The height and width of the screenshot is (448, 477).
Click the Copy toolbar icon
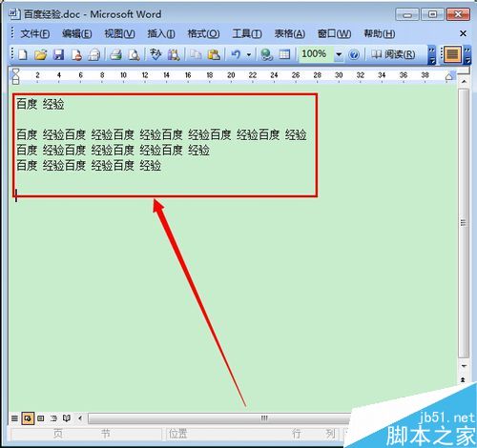tap(196, 54)
